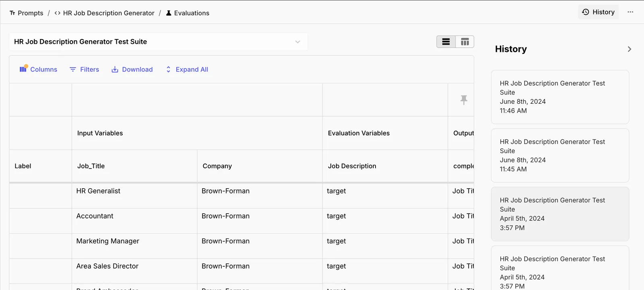Click the Label column header

tap(40, 166)
